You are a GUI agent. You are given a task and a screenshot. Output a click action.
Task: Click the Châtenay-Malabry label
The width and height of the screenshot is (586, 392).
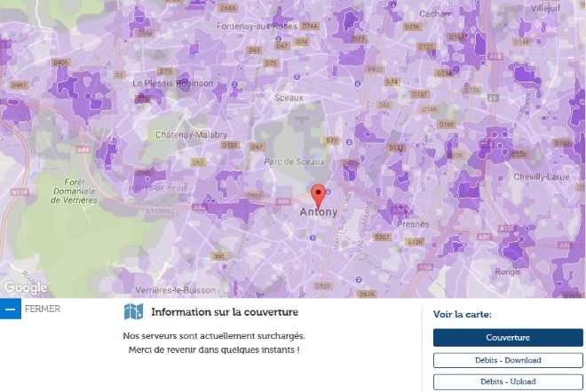click(x=191, y=135)
